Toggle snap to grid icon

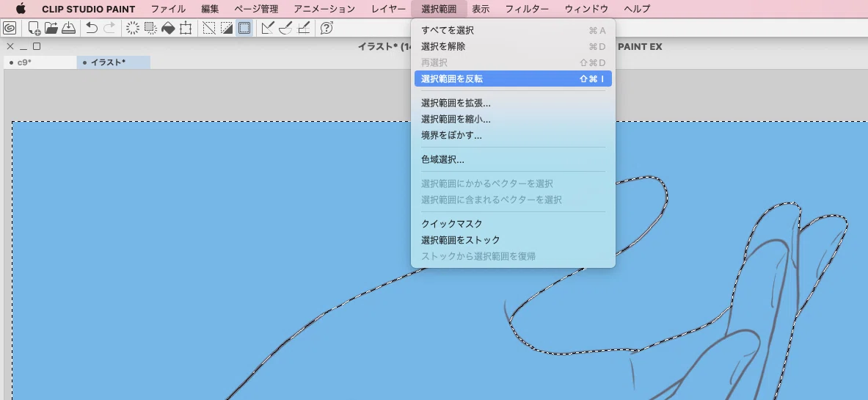point(303,28)
